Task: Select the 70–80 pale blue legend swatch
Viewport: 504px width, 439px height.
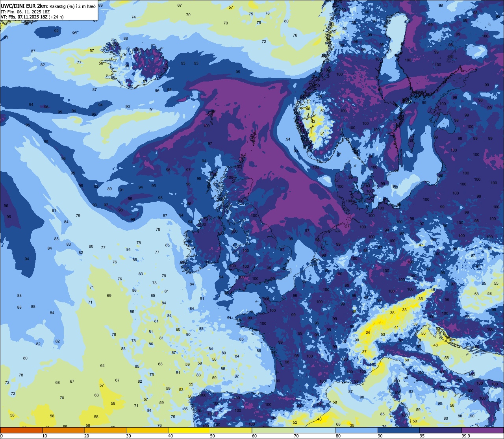Action: 315,430
